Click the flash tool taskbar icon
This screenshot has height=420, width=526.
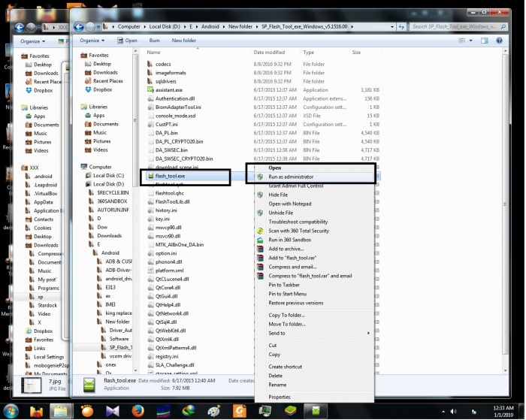[316, 411]
